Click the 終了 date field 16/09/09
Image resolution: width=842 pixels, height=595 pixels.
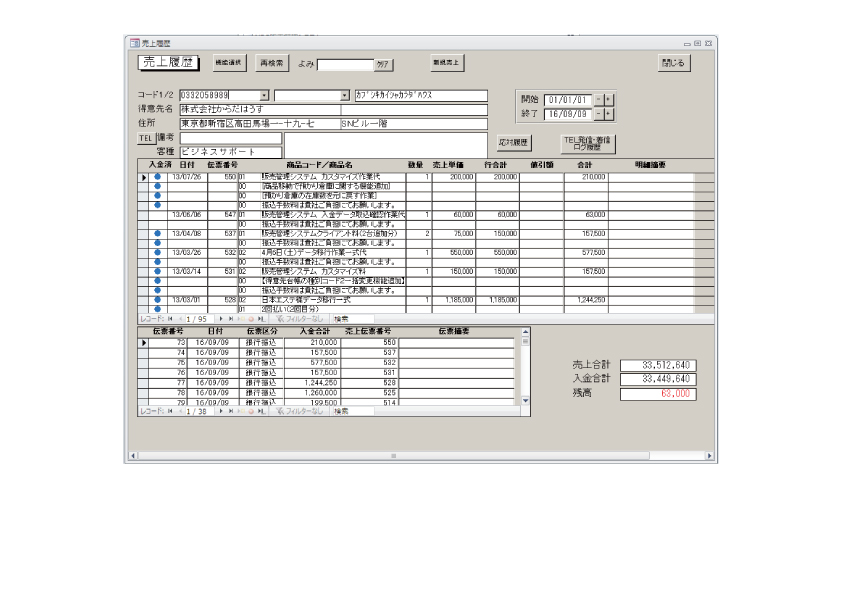coord(568,114)
